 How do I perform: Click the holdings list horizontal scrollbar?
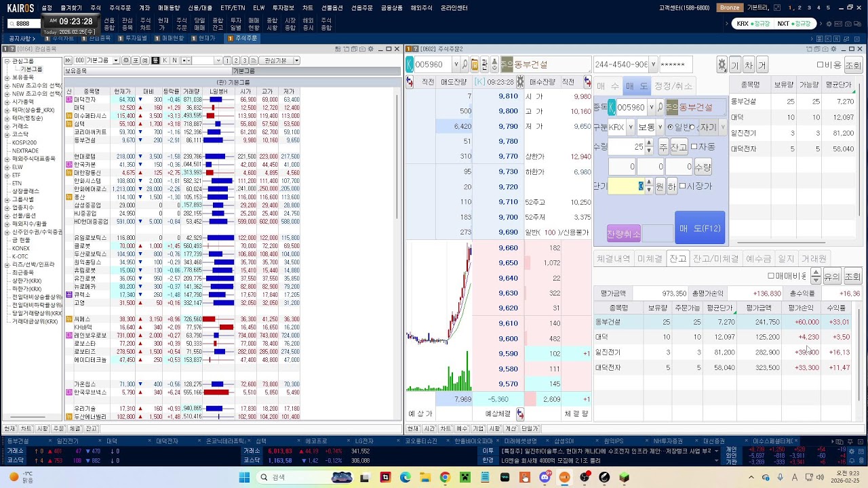pyautogui.click(x=781, y=243)
